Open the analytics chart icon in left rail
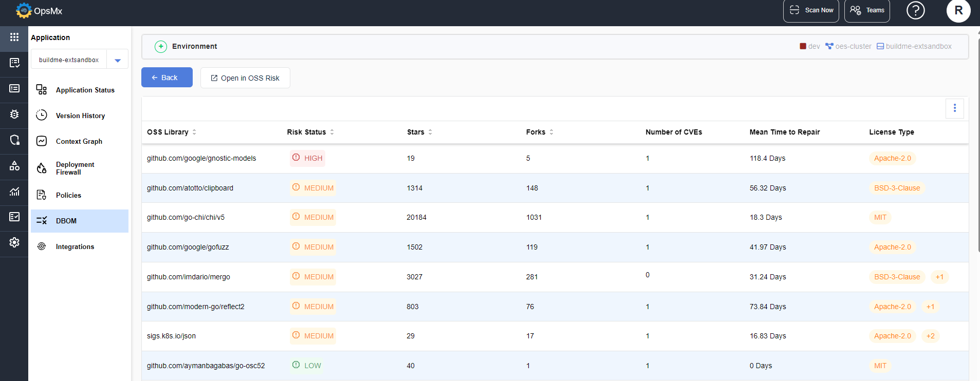Image resolution: width=980 pixels, height=381 pixels. [x=14, y=192]
